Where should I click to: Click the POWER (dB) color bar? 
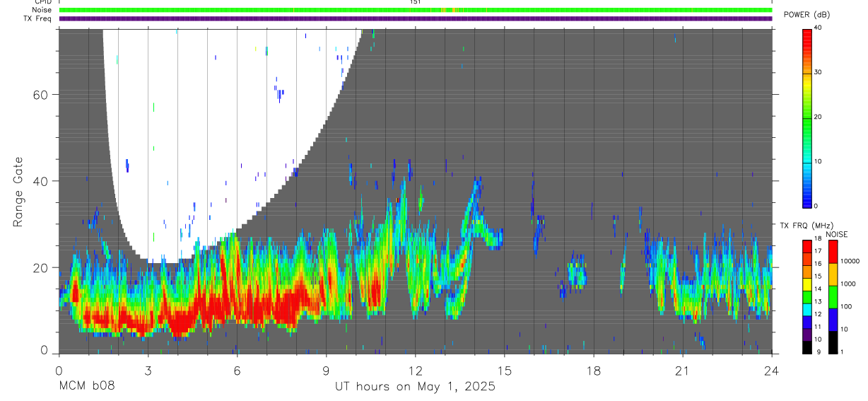807,117
